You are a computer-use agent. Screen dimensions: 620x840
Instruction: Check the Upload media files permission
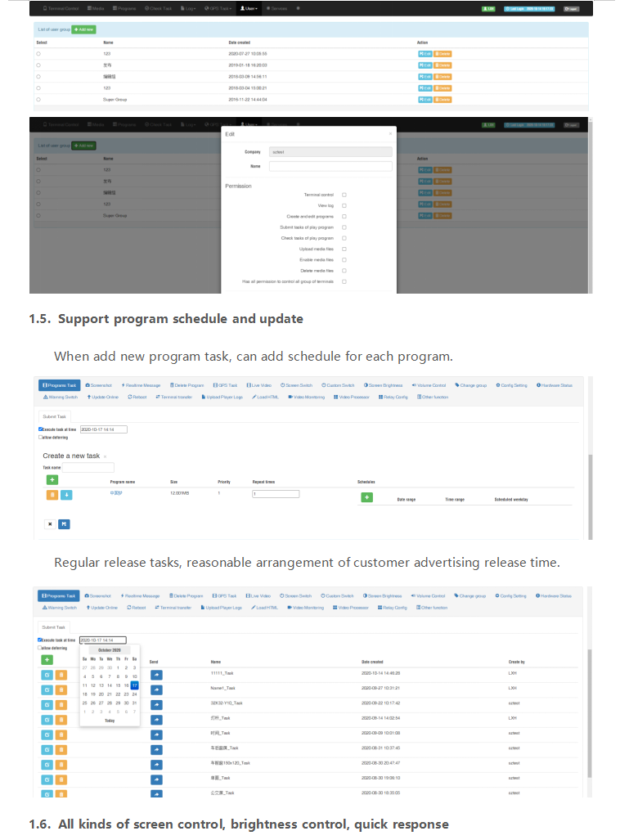(344, 249)
